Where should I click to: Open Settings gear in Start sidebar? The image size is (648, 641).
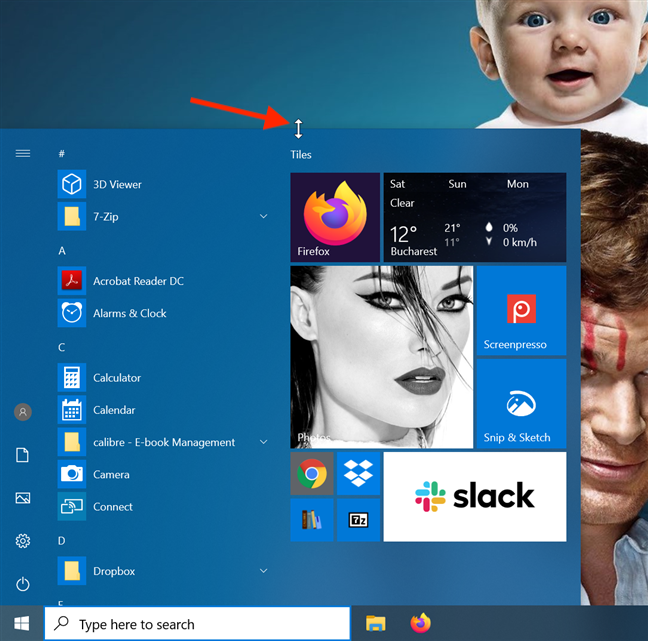click(23, 541)
